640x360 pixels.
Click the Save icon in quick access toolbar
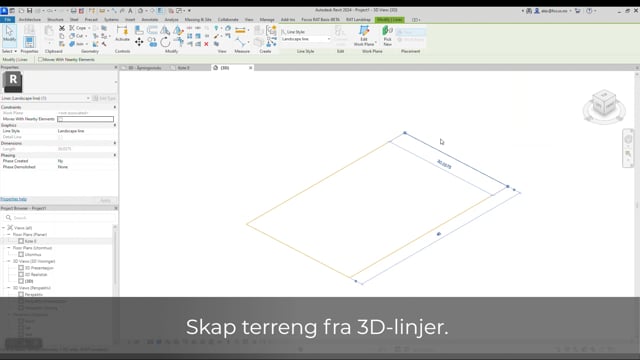[x=29, y=11]
